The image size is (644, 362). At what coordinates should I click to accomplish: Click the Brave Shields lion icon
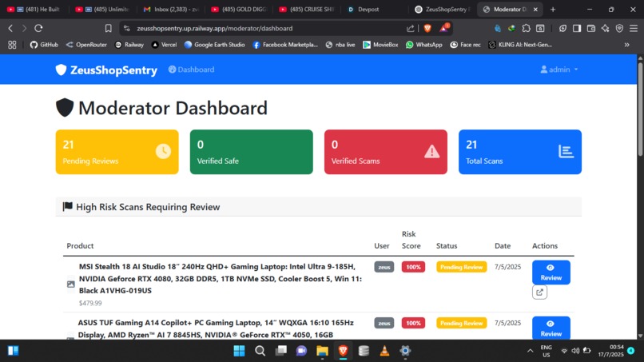tap(427, 28)
